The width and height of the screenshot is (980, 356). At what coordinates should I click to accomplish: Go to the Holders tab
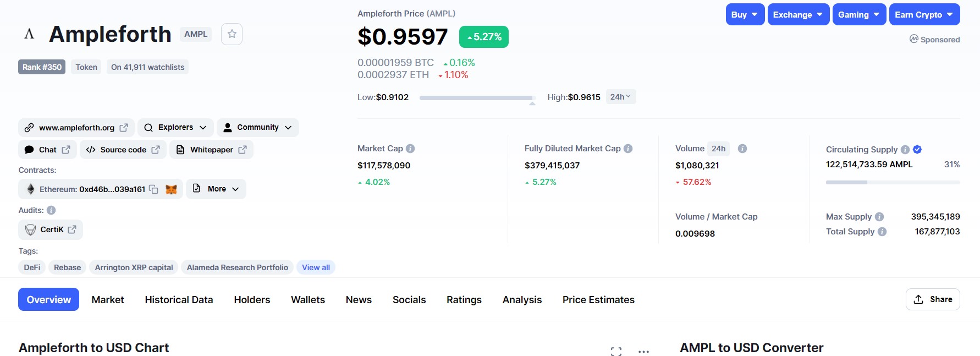[252, 300]
